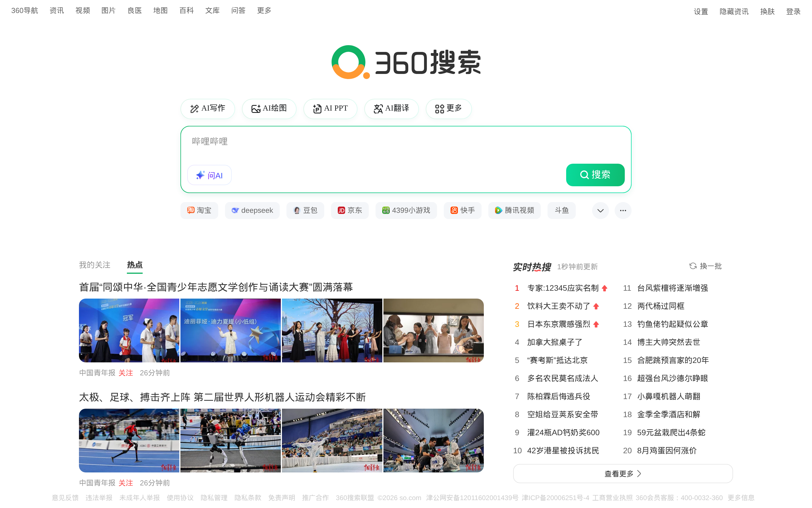Launch the AI PPT tool
This screenshot has height=508, width=812.
click(330, 109)
